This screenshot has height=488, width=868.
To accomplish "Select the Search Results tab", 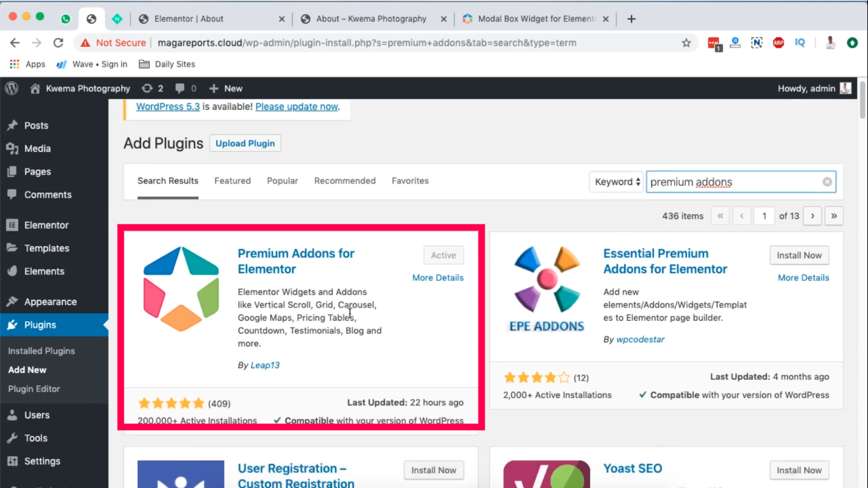I will click(168, 180).
